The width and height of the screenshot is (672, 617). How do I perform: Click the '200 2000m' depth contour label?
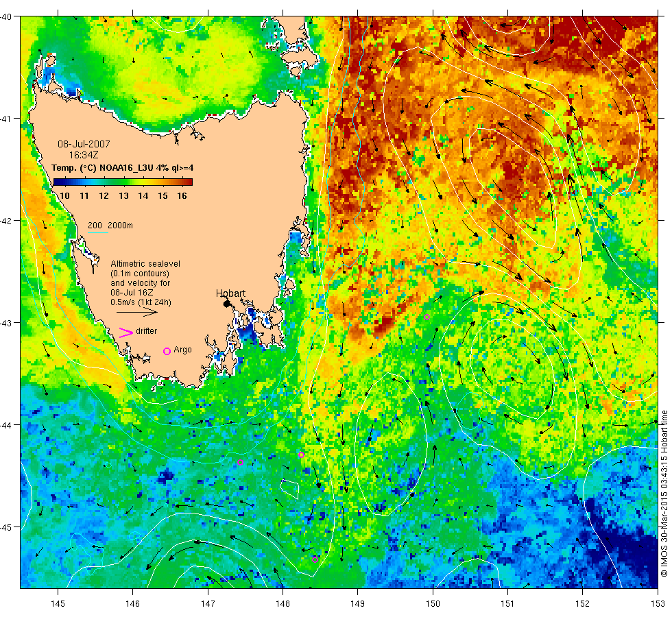pos(110,226)
